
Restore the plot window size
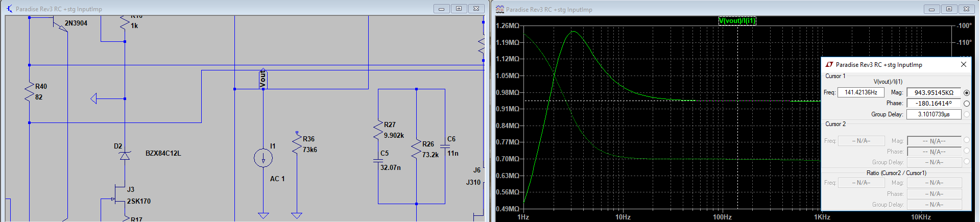949,9
